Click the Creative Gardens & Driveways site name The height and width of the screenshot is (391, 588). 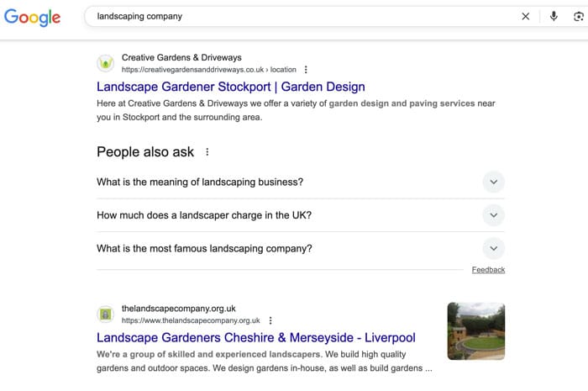tap(181, 57)
